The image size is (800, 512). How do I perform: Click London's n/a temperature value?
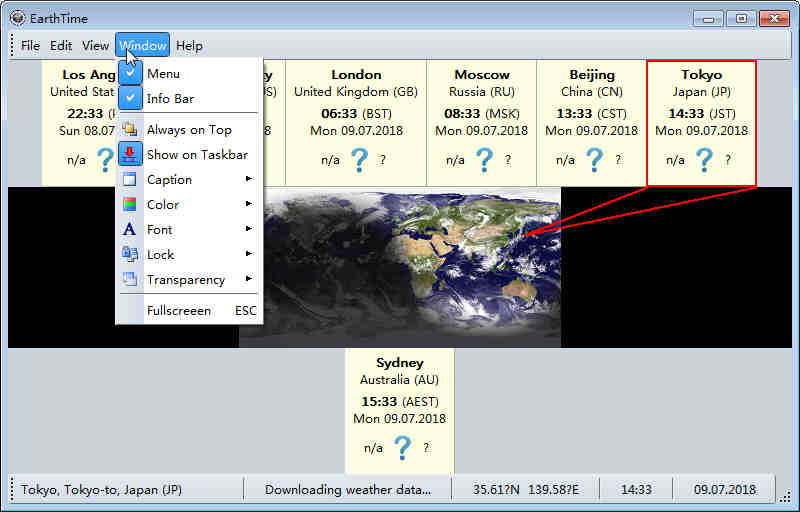tap(330, 161)
